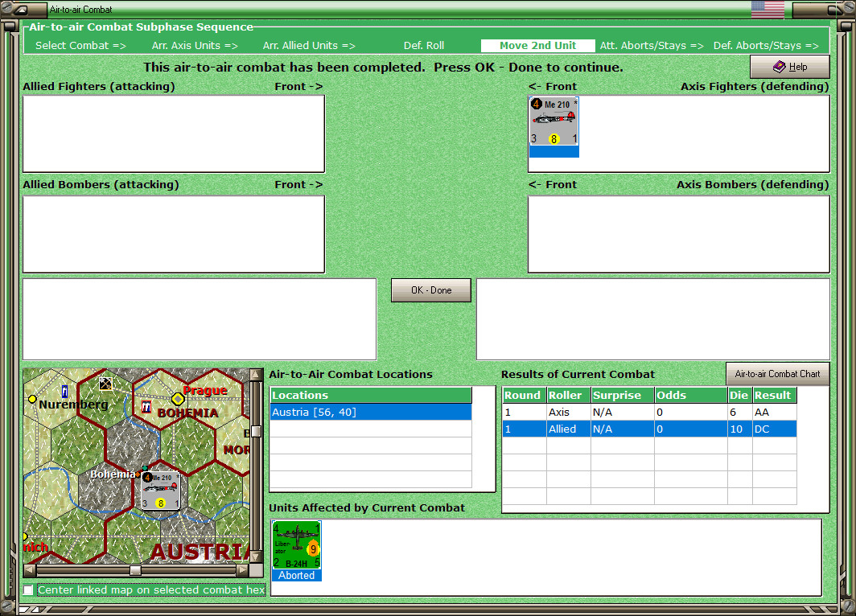Click the Aborted label under B-24H

296,575
